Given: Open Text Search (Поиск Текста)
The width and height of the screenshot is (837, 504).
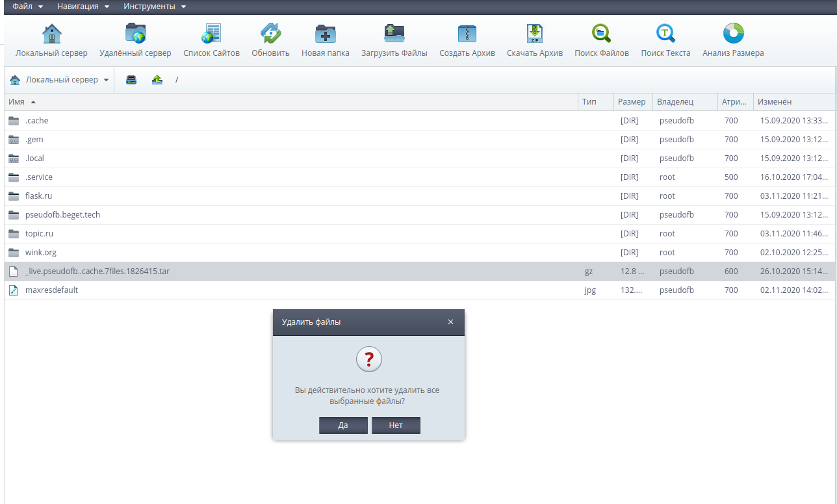Looking at the screenshot, I should coord(665,34).
